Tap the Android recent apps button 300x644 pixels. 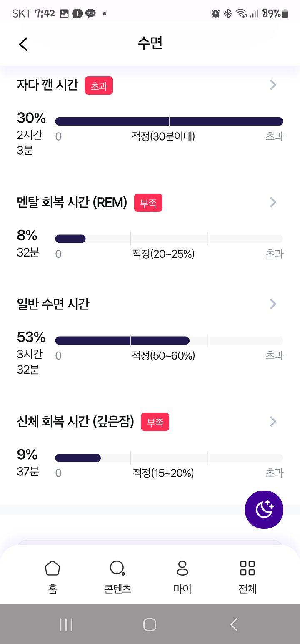coord(66,624)
